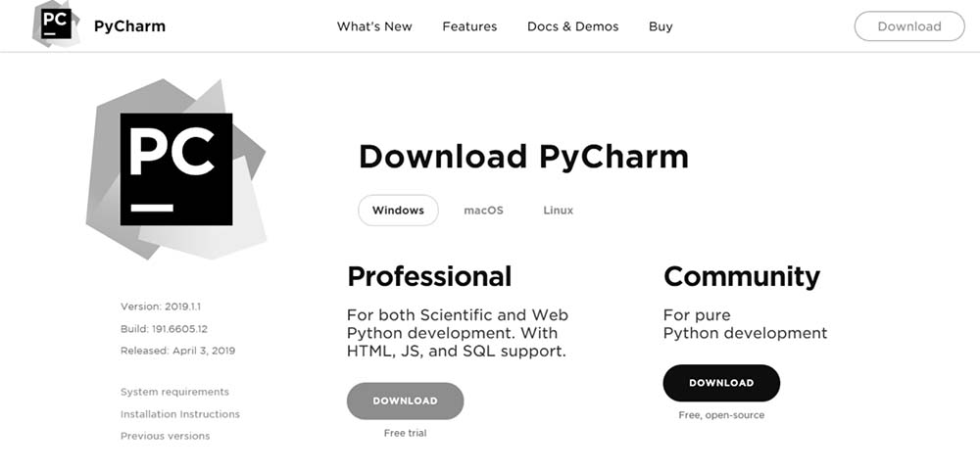Open the Previous versions link
The width and height of the screenshot is (980, 473).
(x=165, y=436)
